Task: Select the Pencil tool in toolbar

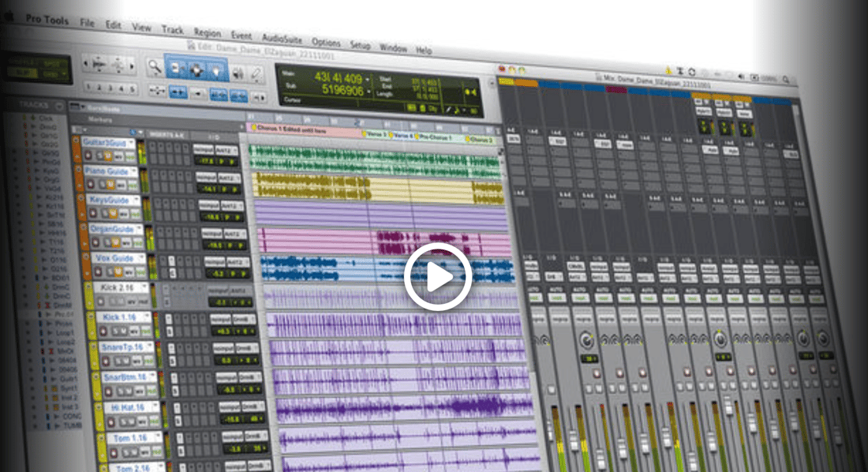Action: point(256,74)
